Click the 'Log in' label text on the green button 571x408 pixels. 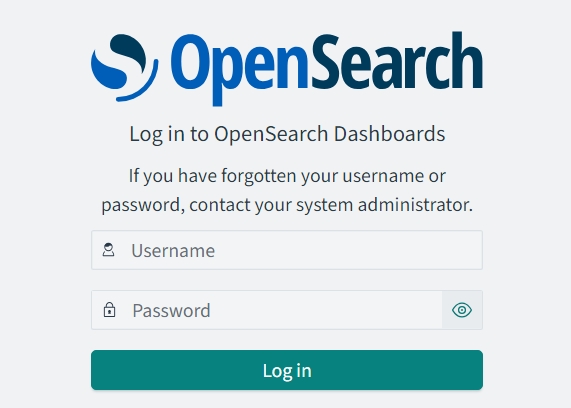[287, 371]
